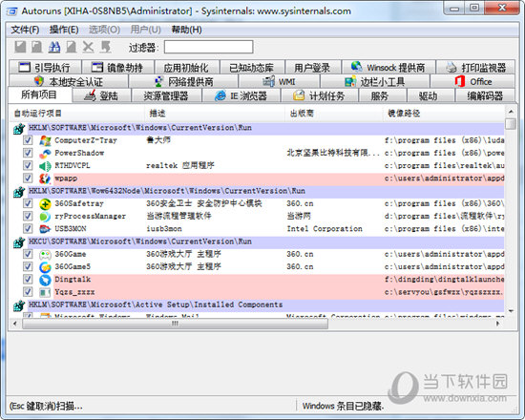Disable the ryProcessManager entry checkbox

pyautogui.click(x=28, y=216)
